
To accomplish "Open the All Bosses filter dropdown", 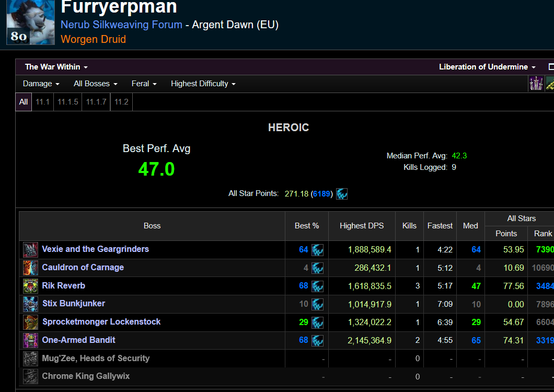I will coord(96,84).
